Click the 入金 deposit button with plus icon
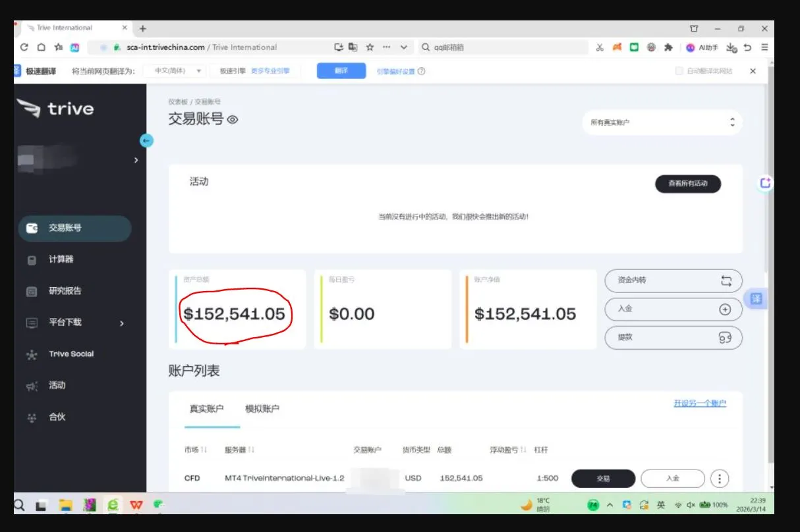This screenshot has height=532, width=800. (x=673, y=309)
